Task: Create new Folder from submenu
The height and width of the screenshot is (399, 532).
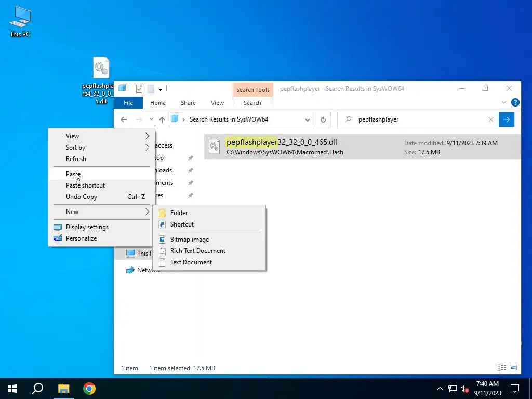Action: (x=209, y=212)
